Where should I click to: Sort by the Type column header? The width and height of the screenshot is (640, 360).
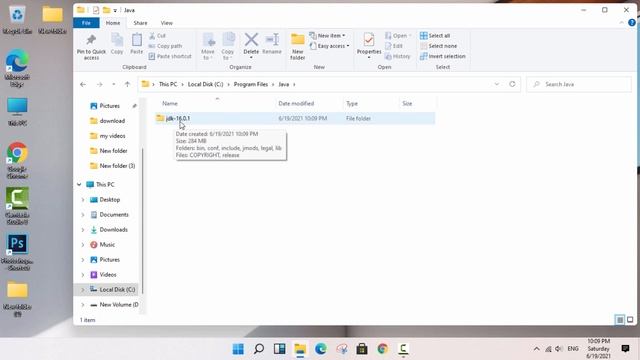click(x=352, y=104)
